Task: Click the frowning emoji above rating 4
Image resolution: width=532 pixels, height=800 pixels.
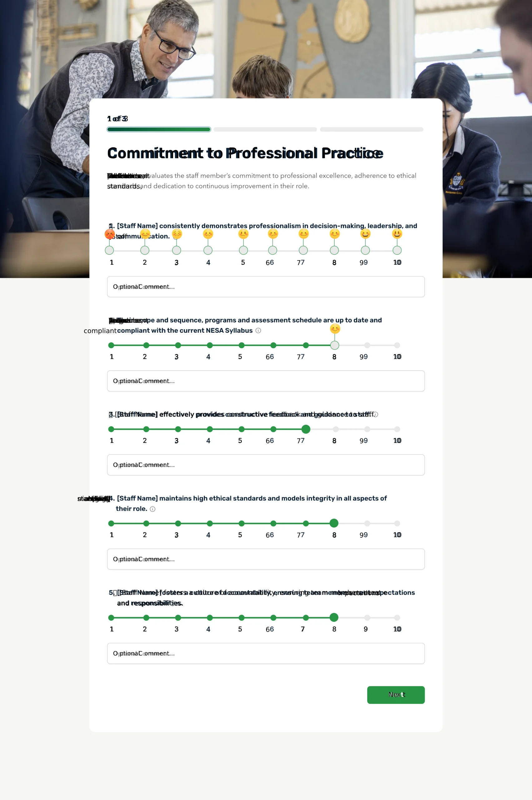Action: [x=208, y=234]
